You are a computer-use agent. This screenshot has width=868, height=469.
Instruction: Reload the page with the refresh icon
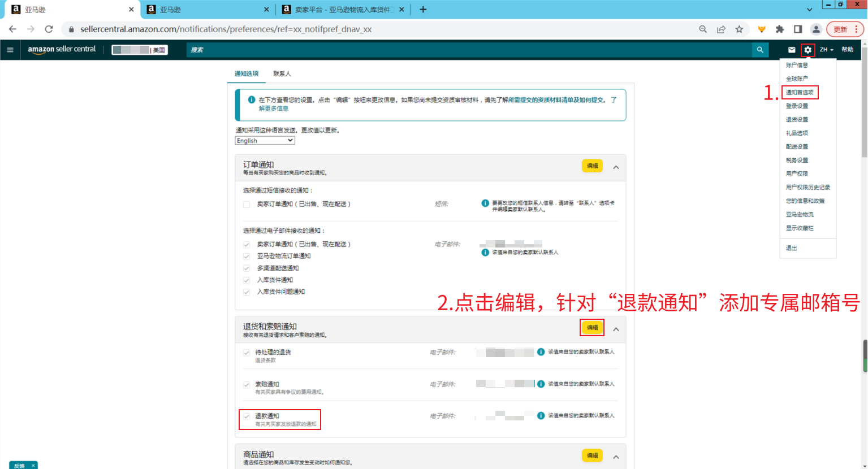pyautogui.click(x=49, y=29)
